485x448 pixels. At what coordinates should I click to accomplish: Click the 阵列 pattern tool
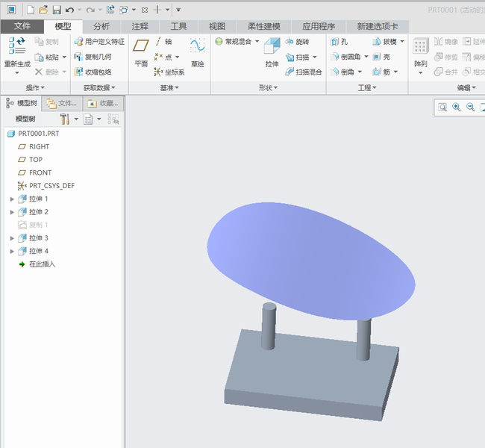point(420,56)
